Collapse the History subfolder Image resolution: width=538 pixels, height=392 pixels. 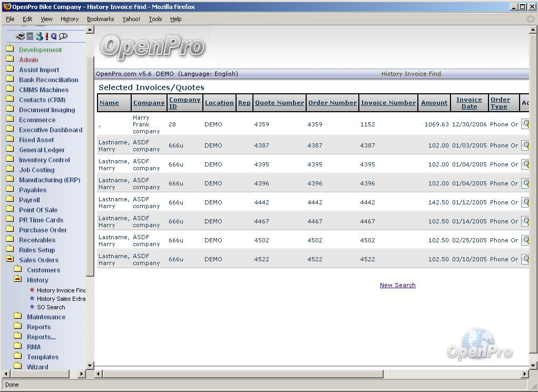tap(18, 280)
